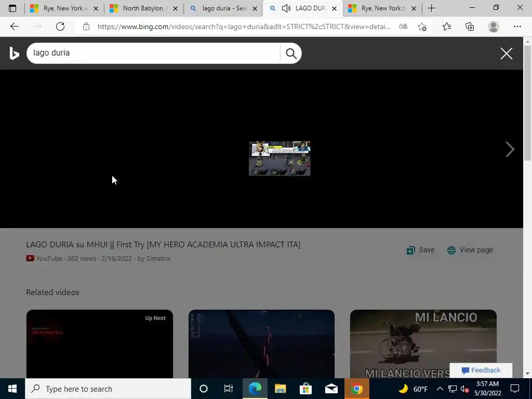Open the Feedback button
Viewport: 532px width, 399px height.
tap(481, 370)
